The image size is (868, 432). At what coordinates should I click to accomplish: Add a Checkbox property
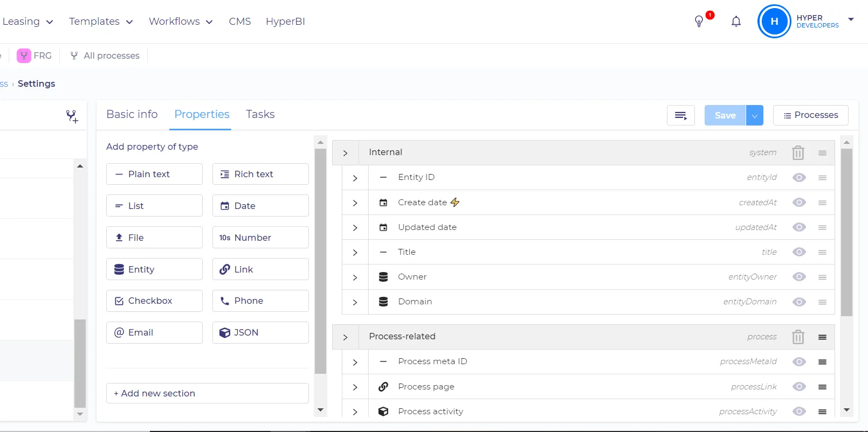click(x=154, y=301)
